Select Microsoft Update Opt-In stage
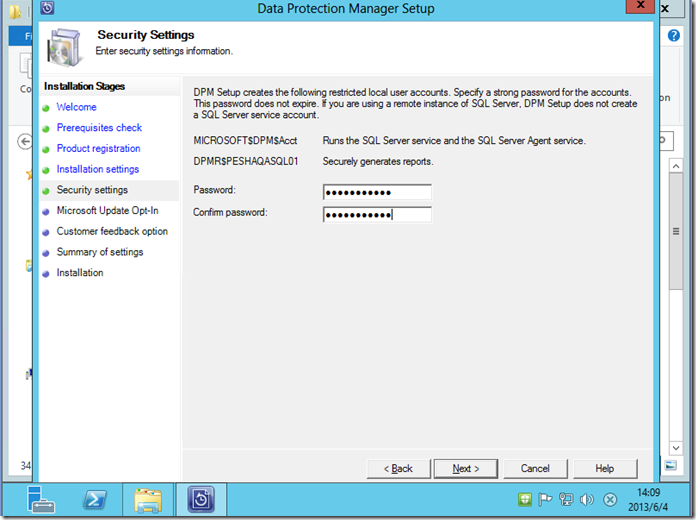This screenshot has width=696, height=520. pos(107,210)
